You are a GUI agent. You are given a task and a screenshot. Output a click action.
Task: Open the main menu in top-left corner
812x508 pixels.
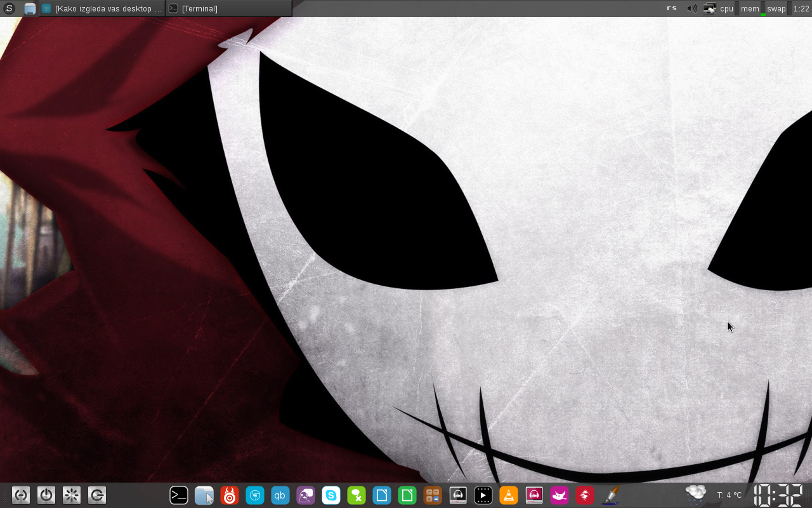click(x=9, y=8)
